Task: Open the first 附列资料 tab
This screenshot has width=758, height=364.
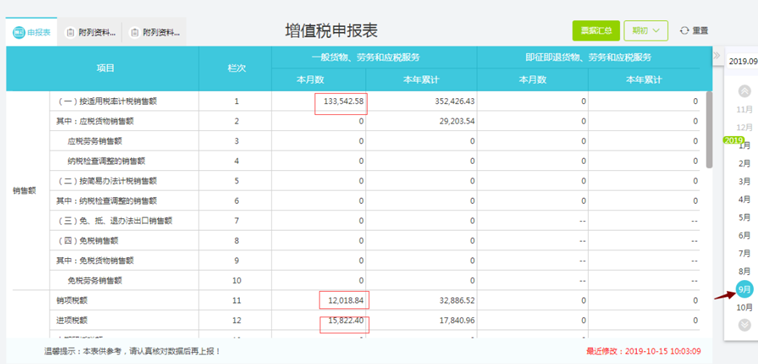Action: pyautogui.click(x=90, y=32)
